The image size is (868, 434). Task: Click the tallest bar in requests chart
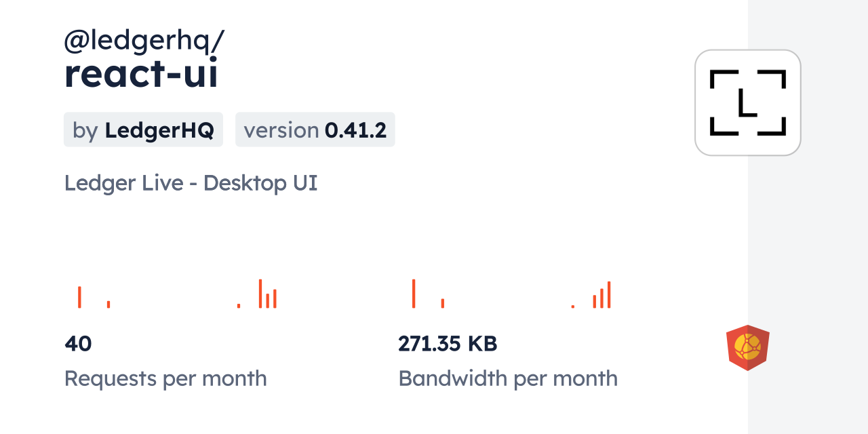point(260,293)
